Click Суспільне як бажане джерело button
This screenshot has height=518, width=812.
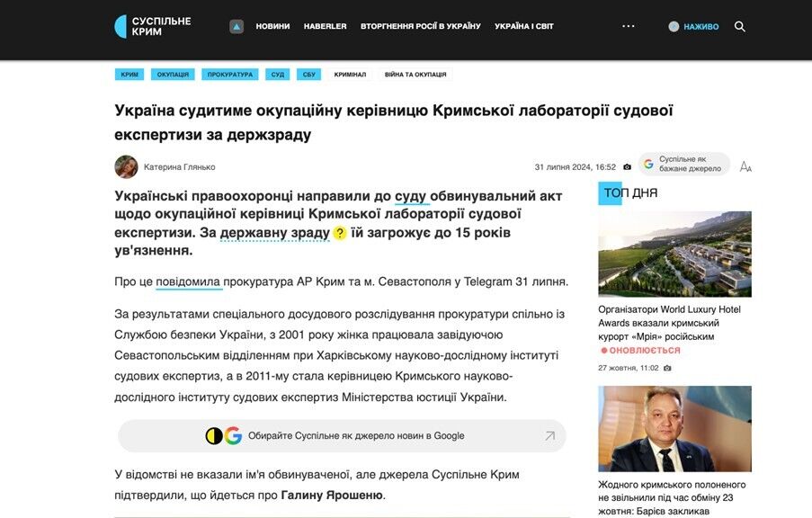684,164
